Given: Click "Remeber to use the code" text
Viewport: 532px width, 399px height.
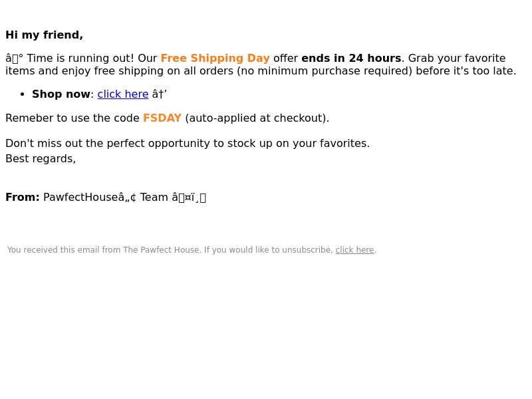Looking at the screenshot, I should (72, 118).
